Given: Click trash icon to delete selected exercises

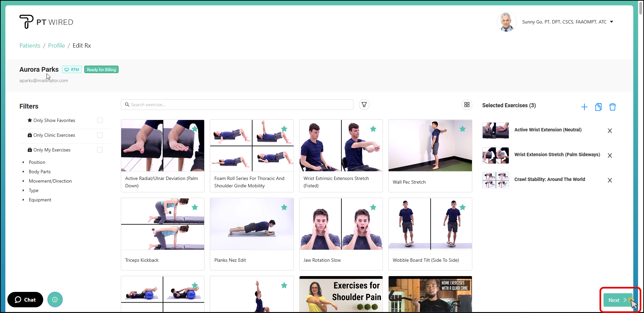Looking at the screenshot, I should (x=612, y=107).
